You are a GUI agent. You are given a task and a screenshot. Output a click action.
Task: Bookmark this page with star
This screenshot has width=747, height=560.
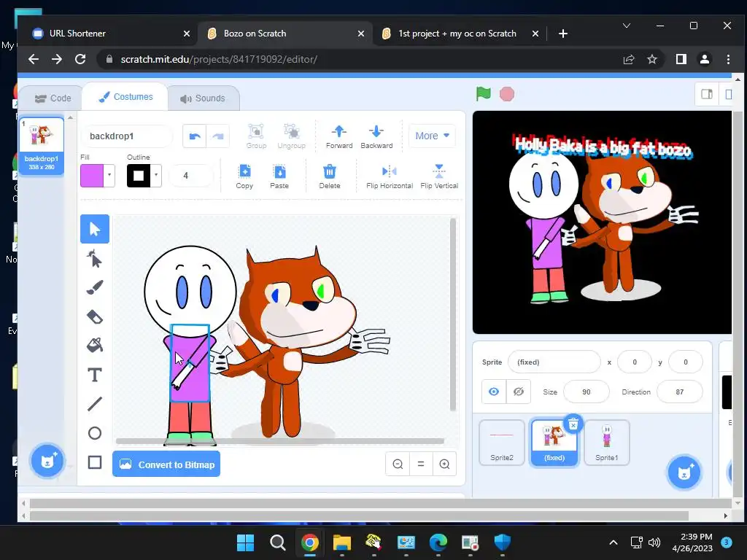[651, 59]
